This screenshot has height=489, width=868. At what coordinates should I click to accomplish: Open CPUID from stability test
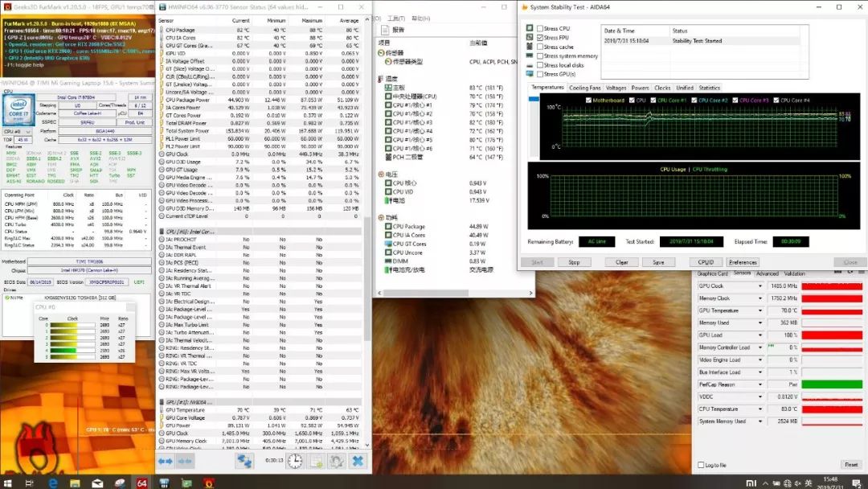(706, 262)
